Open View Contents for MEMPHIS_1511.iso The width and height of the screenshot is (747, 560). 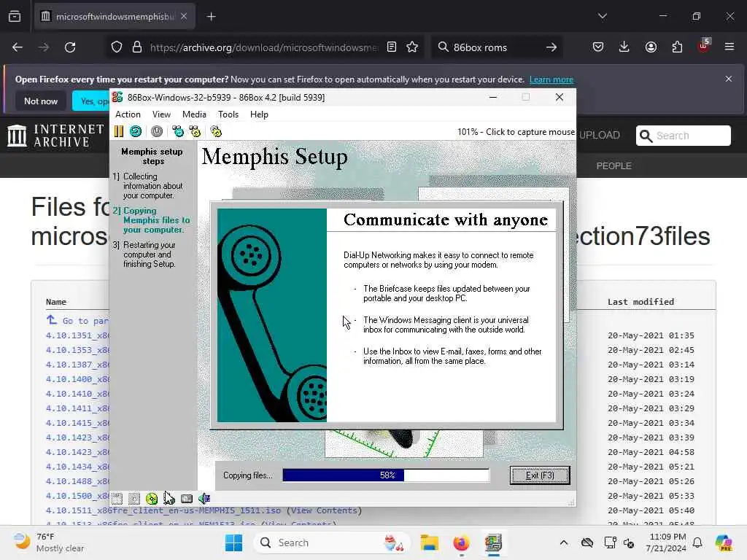[x=324, y=510]
